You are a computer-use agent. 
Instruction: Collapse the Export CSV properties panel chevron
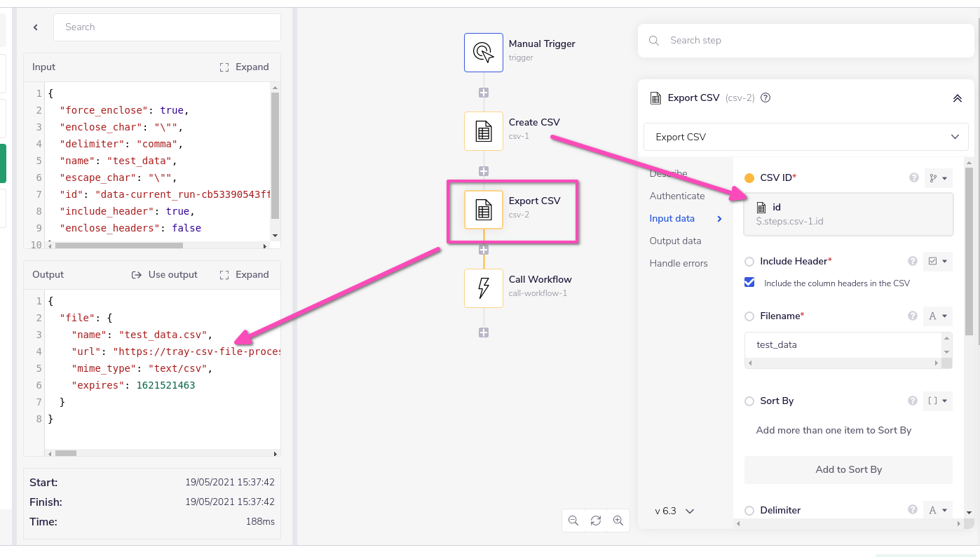tap(958, 98)
